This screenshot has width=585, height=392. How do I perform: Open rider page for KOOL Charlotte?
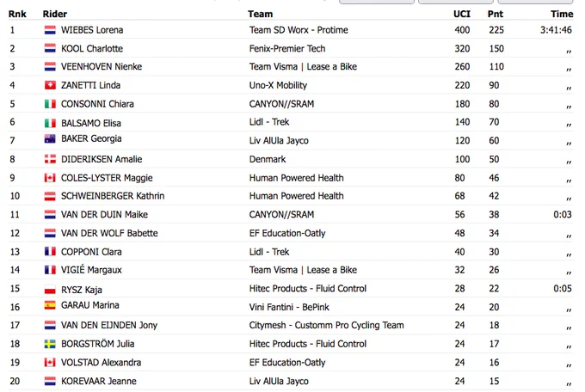pos(92,48)
